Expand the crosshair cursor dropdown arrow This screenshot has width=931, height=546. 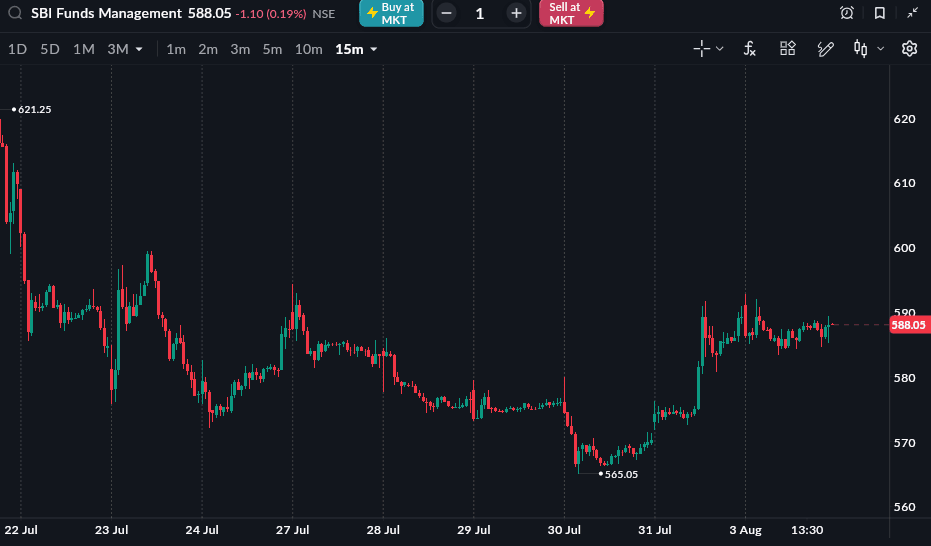point(720,49)
